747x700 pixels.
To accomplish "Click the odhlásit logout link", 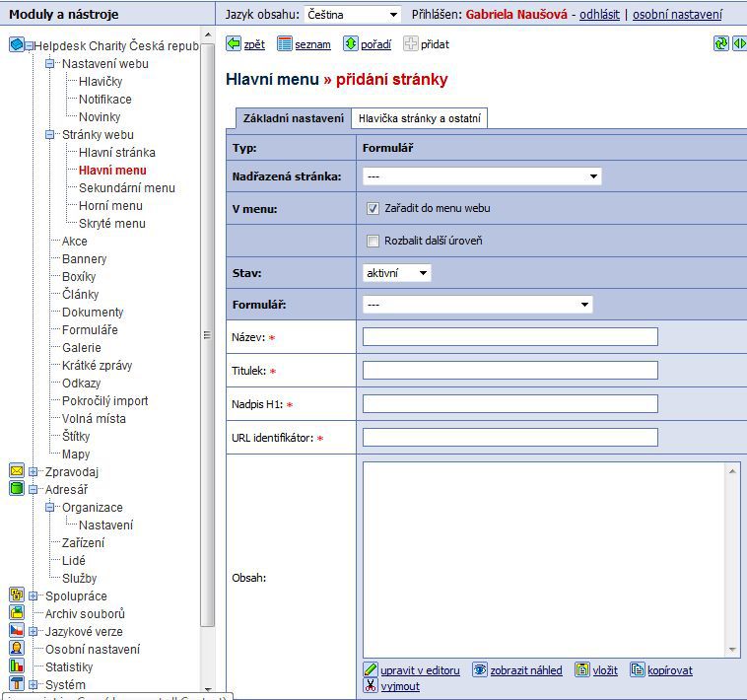I will click(x=599, y=14).
